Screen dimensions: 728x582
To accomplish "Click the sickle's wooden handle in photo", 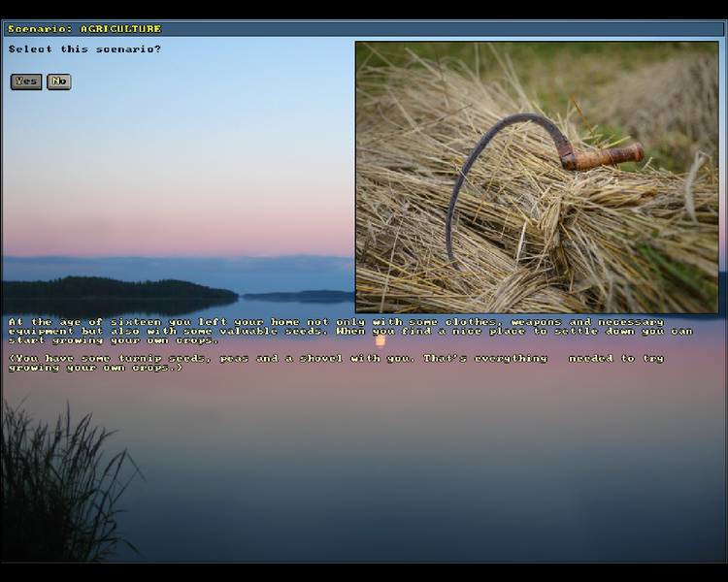I will coord(606,156).
